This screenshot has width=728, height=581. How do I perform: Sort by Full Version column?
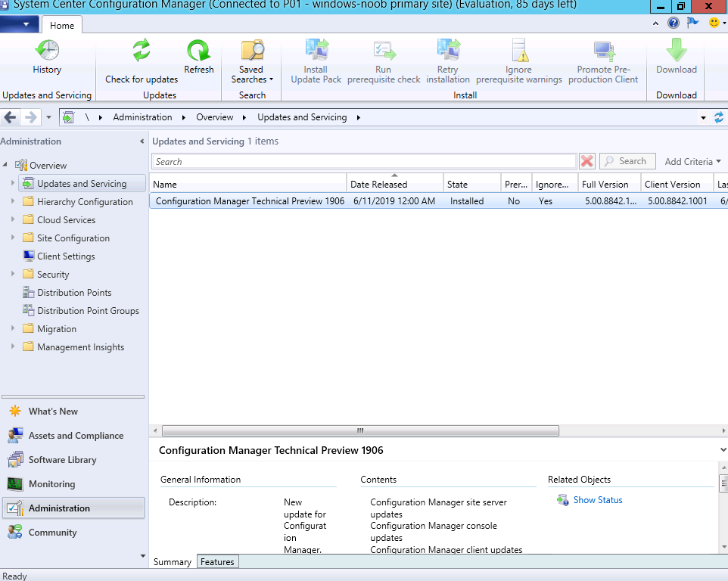point(609,185)
